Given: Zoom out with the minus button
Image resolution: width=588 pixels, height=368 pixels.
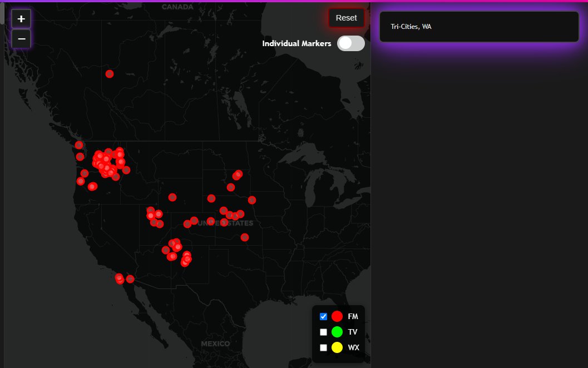Looking at the screenshot, I should 21,39.
